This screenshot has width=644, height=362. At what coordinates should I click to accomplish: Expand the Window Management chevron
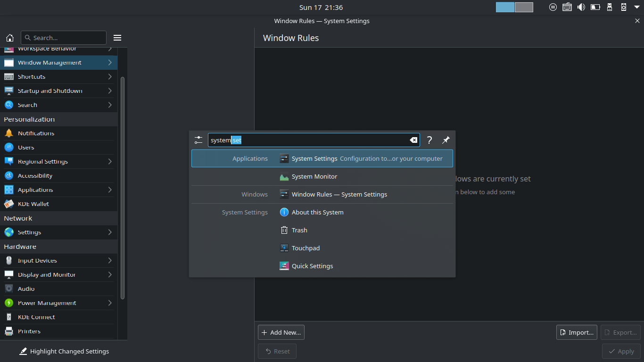pyautogui.click(x=110, y=63)
